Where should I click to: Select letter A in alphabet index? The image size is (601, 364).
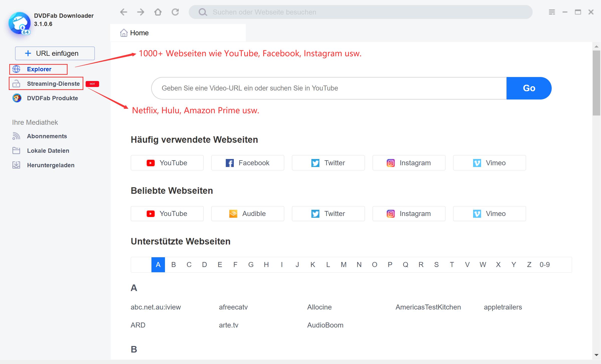[x=158, y=264]
